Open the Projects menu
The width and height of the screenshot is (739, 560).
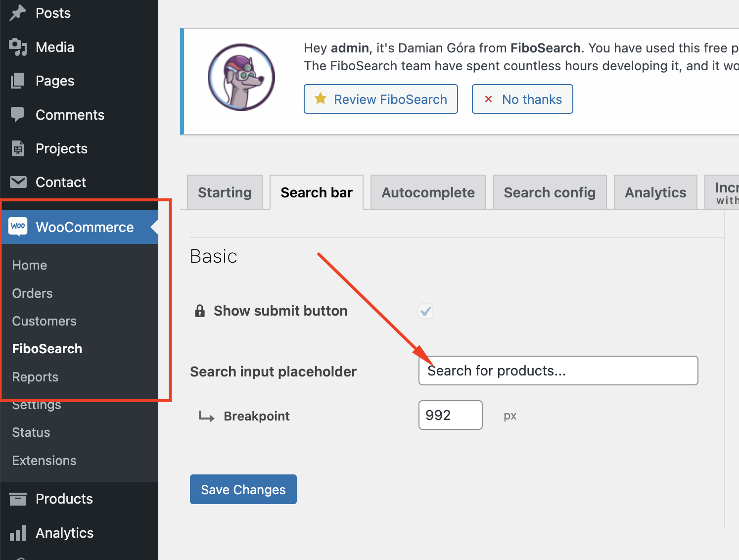tap(79, 148)
